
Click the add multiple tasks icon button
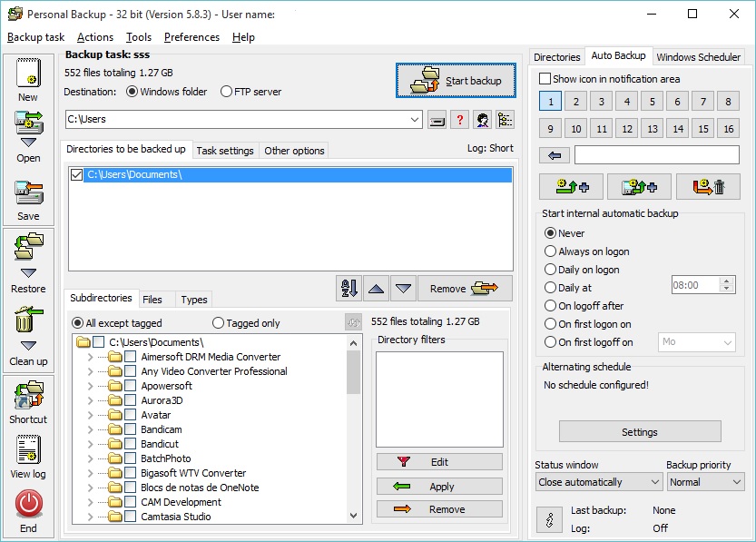639,187
